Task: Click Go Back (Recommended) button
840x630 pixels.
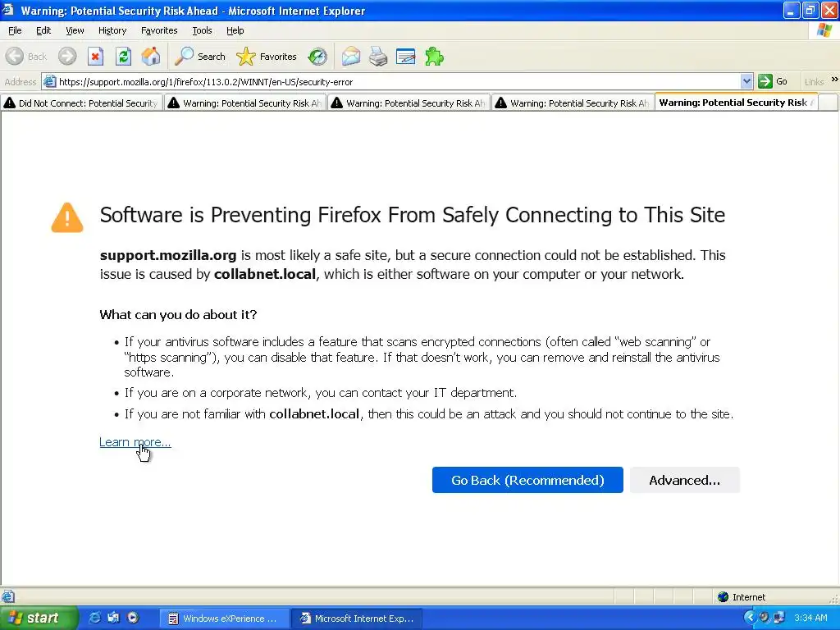Action: 527,480
